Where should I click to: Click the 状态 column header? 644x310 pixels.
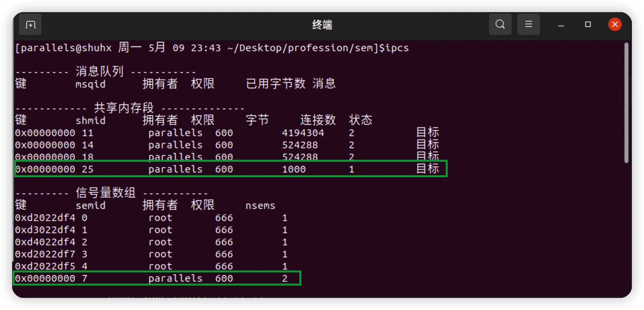[x=360, y=120]
